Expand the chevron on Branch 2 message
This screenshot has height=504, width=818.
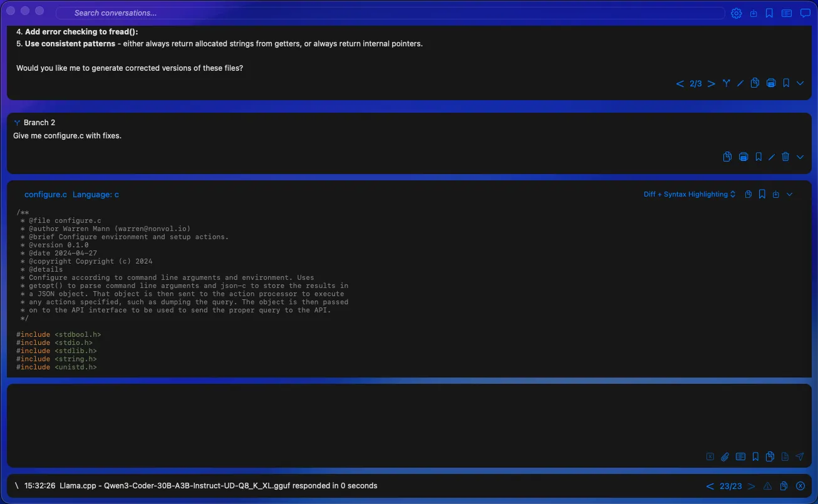coord(800,157)
